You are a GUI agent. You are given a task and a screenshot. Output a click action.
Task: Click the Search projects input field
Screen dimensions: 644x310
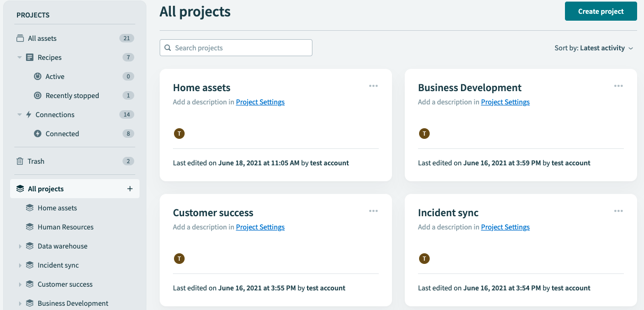(x=236, y=48)
